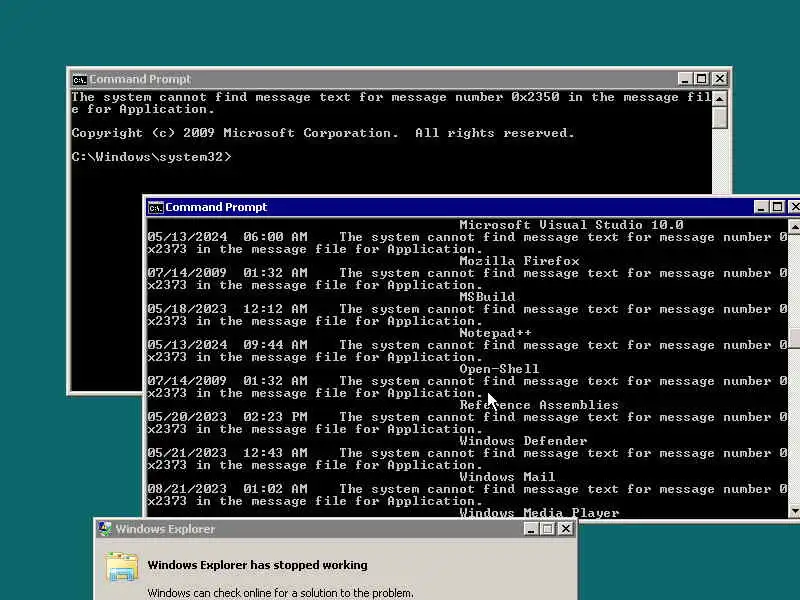800x600 pixels.
Task: Click the 05/13/2024 09:44 AM timestamp
Action: pyautogui.click(x=228, y=345)
